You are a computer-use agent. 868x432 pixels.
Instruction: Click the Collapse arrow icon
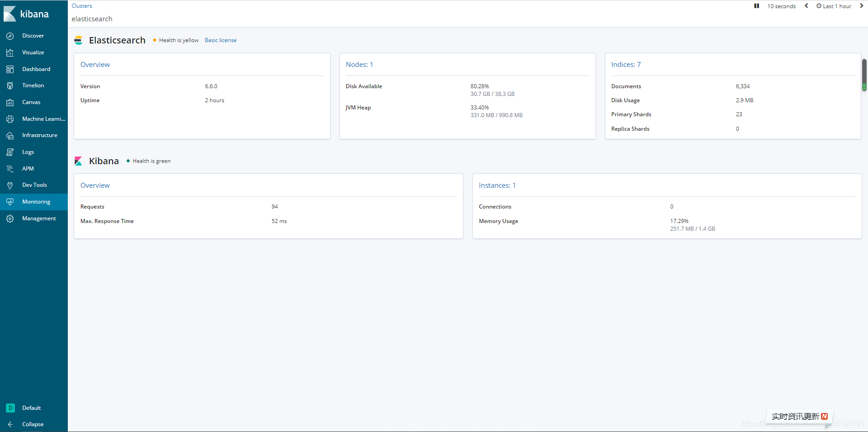10,424
